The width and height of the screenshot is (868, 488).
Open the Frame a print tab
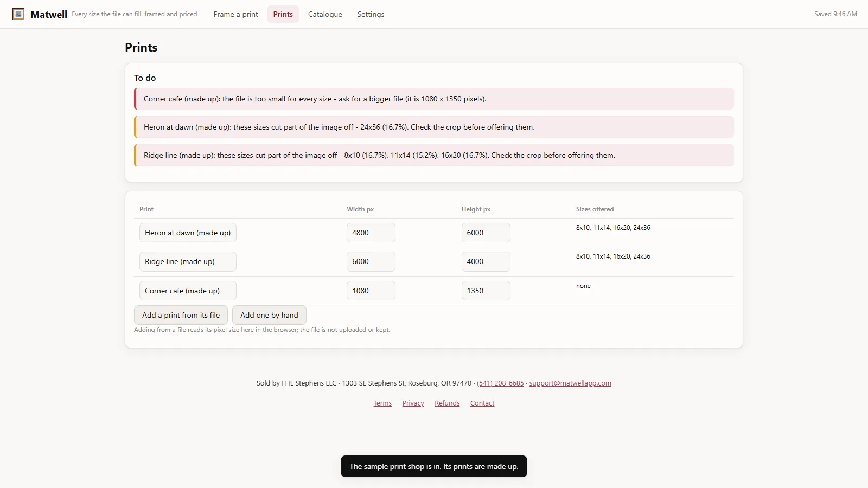235,14
